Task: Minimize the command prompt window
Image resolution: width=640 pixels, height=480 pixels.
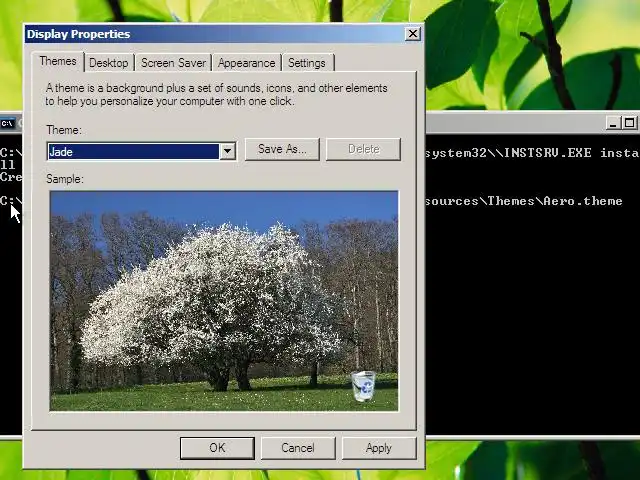Action: pyautogui.click(x=613, y=123)
